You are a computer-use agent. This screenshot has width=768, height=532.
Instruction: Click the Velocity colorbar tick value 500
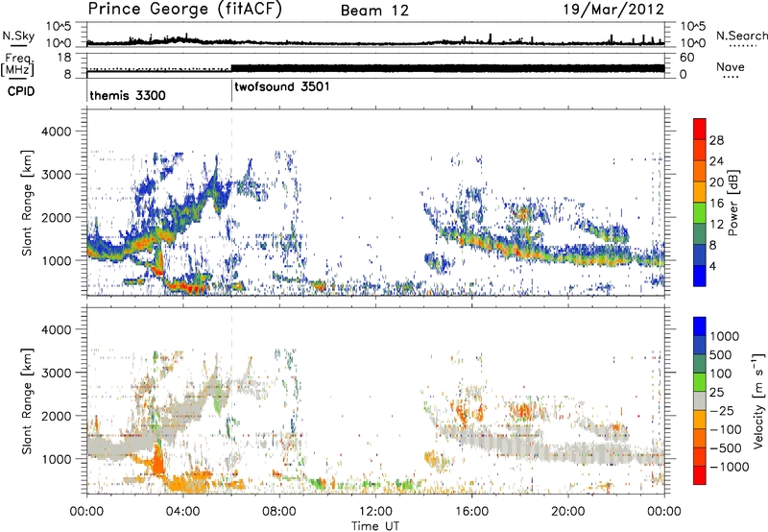721,354
